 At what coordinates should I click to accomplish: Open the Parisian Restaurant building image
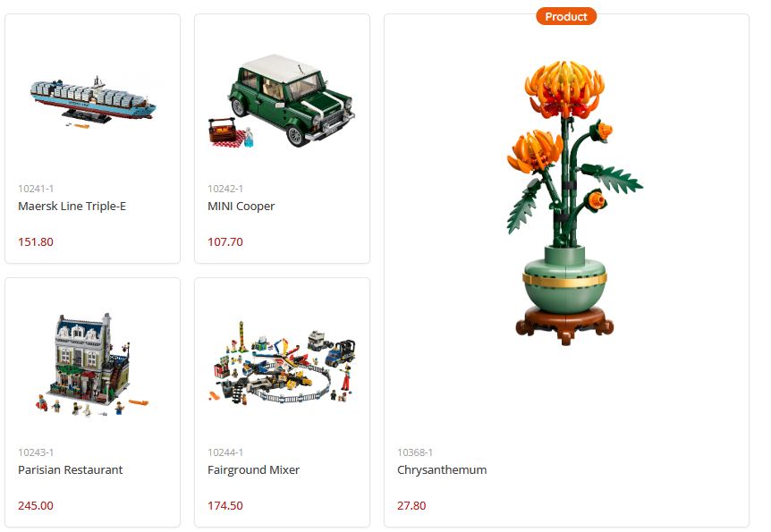pos(92,365)
